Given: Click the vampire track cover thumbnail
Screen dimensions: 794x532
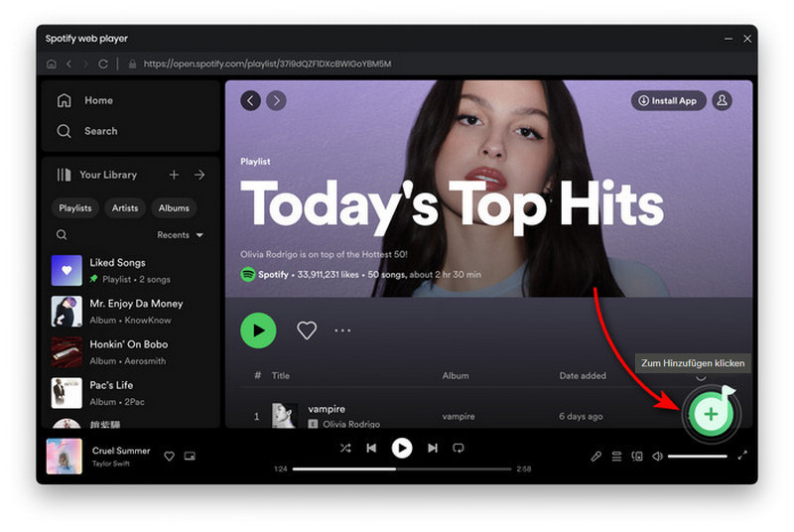Looking at the screenshot, I should coord(285,416).
